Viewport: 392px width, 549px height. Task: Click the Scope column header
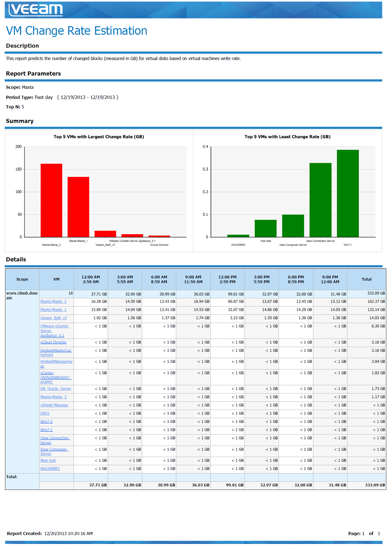(x=22, y=279)
